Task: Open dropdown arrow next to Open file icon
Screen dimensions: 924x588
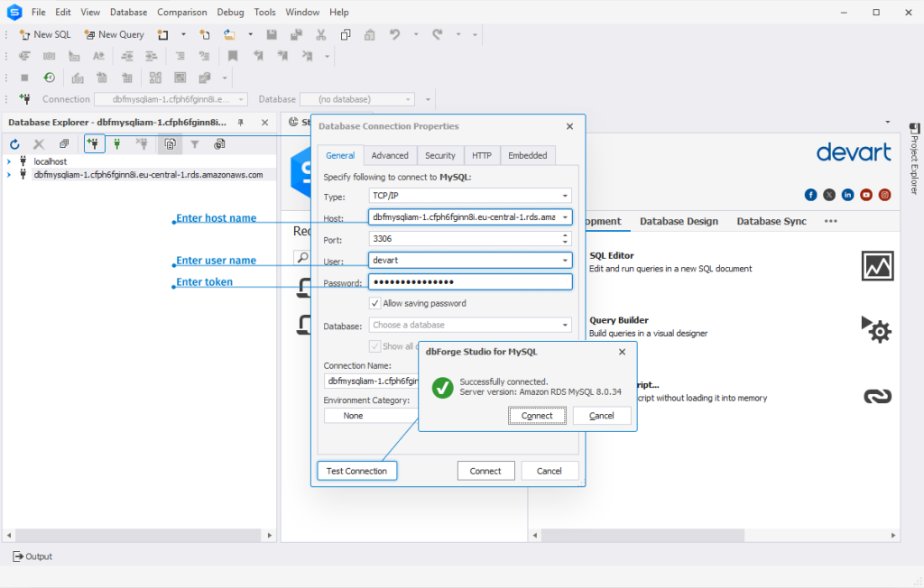Action: click(251, 35)
